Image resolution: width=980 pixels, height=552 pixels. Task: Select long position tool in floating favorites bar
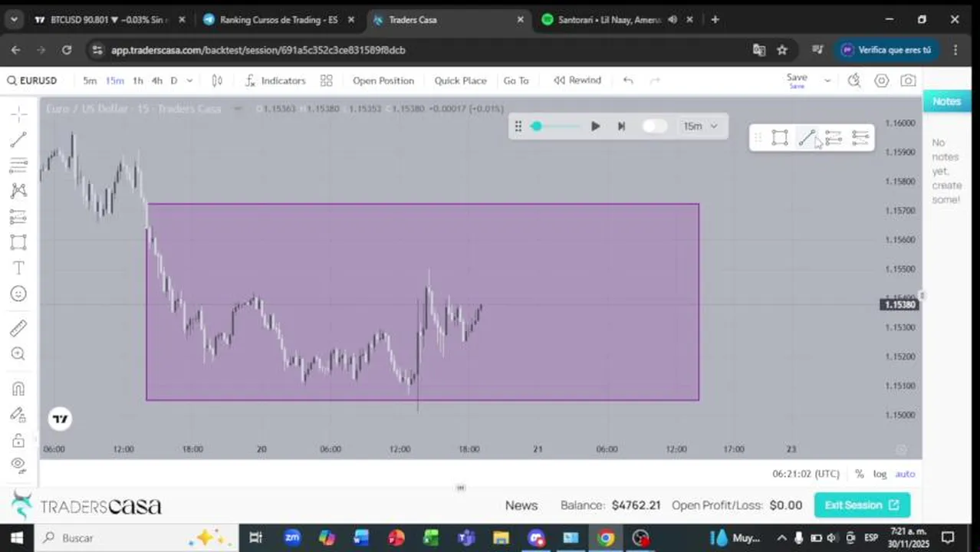(834, 138)
